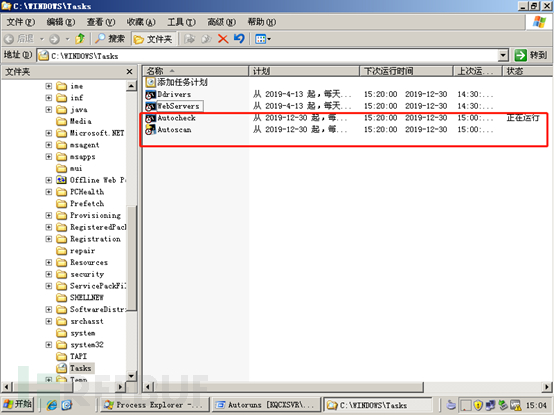Viewport: 554px width, 415px height.
Task: Open the address bar dropdown arrow
Action: [x=503, y=55]
